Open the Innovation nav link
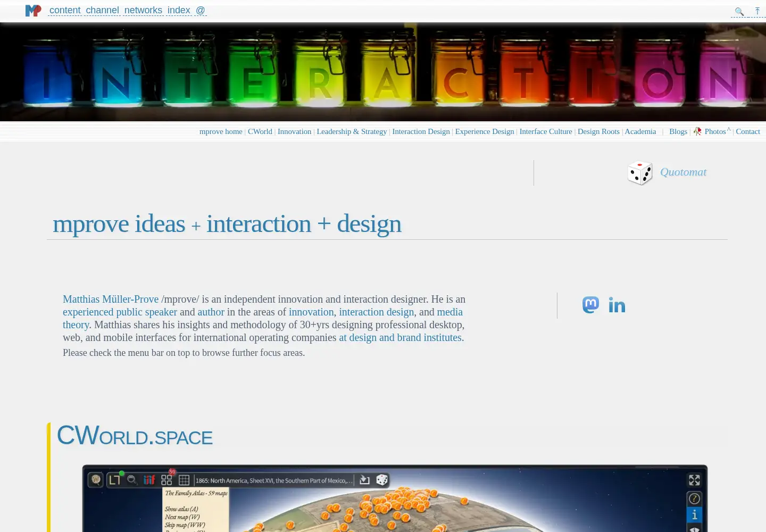 tap(294, 131)
